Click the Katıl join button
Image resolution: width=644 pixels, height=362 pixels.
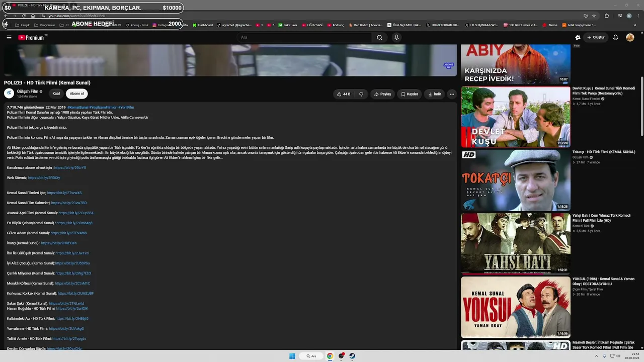[x=56, y=94]
